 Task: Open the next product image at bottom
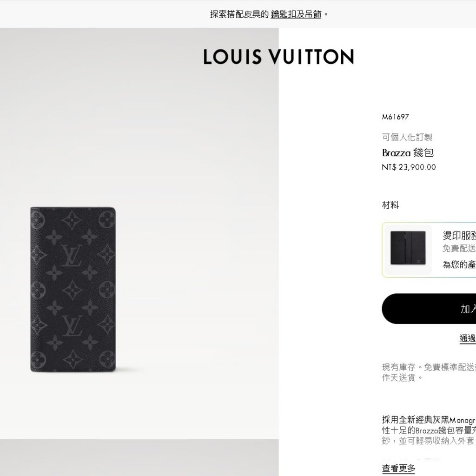click(x=139, y=457)
